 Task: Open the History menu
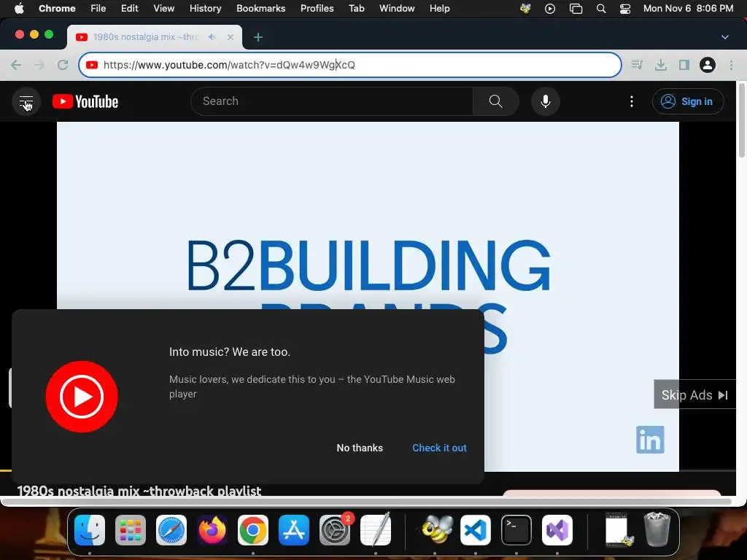pos(205,8)
